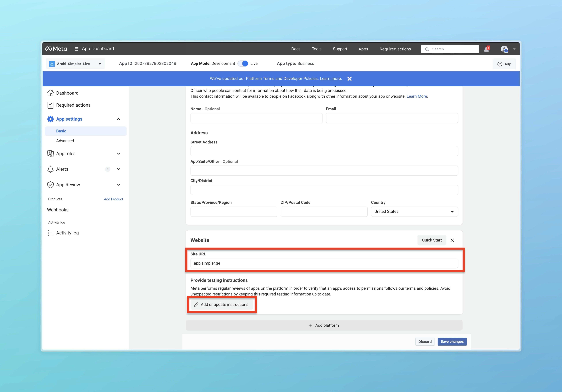Open the hamburger menu beside App Dashboard
562x392 pixels.
pos(77,49)
